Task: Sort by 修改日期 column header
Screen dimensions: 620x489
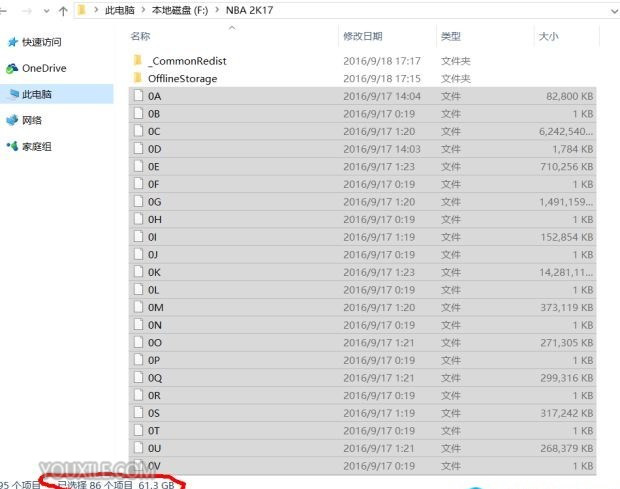Action: point(363,36)
